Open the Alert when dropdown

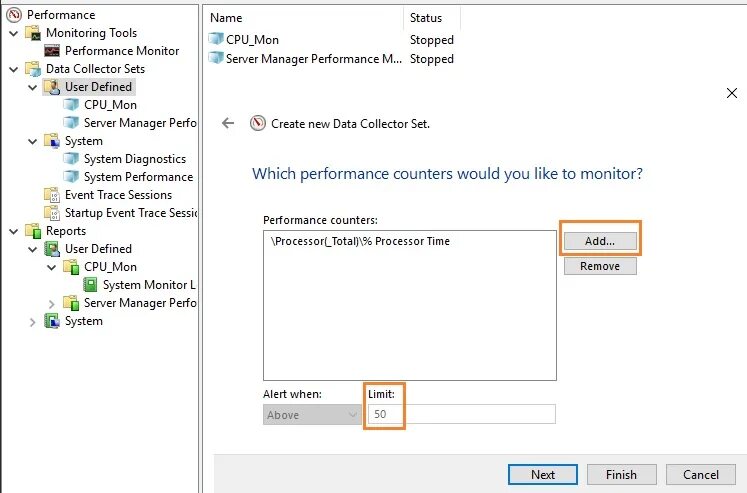tap(312, 414)
